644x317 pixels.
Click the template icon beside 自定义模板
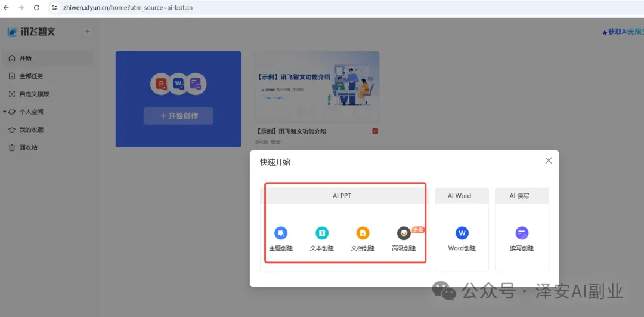11,94
